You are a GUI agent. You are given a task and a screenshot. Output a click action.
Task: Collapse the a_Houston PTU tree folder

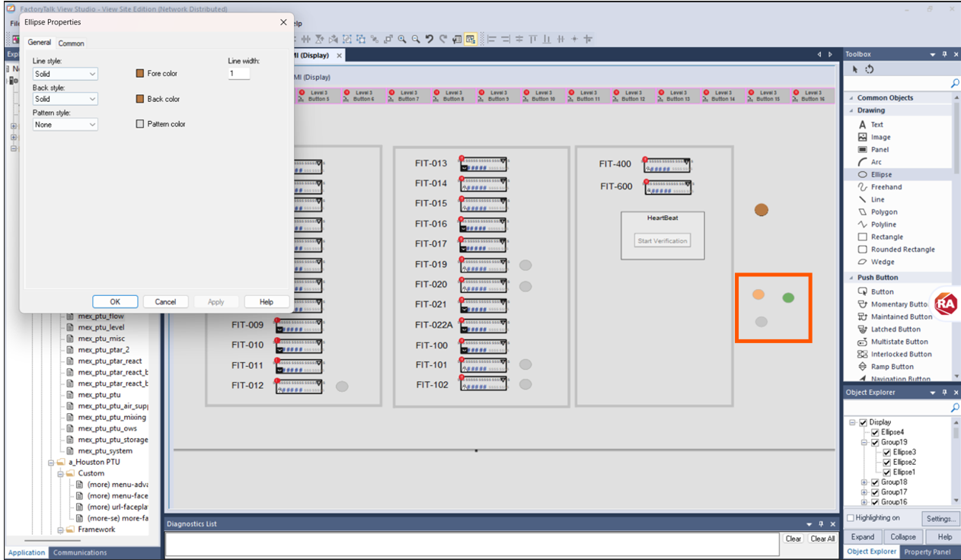[51, 462]
